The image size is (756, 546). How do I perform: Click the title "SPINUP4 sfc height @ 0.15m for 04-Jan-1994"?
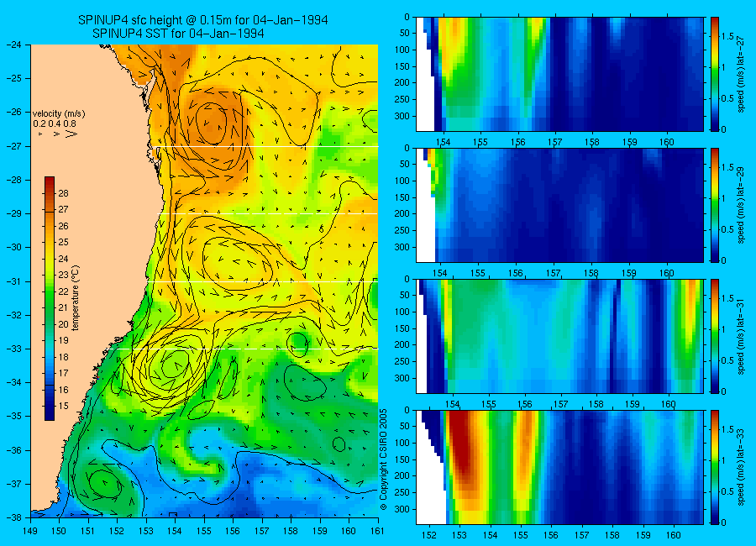tap(203, 20)
